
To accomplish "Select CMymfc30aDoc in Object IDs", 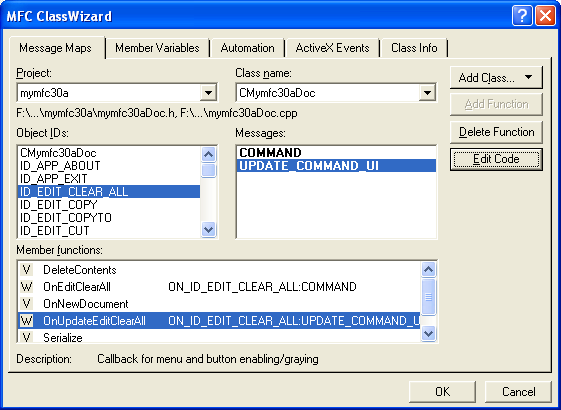I will click(109, 153).
